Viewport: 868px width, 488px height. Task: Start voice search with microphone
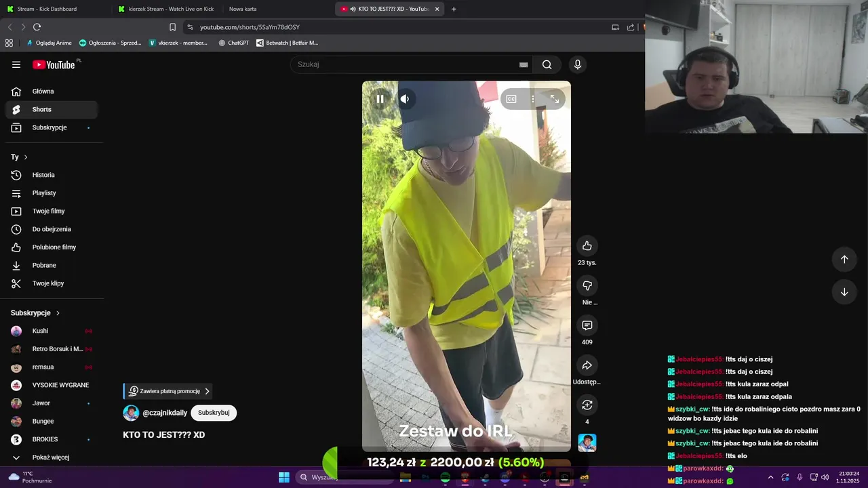578,64
